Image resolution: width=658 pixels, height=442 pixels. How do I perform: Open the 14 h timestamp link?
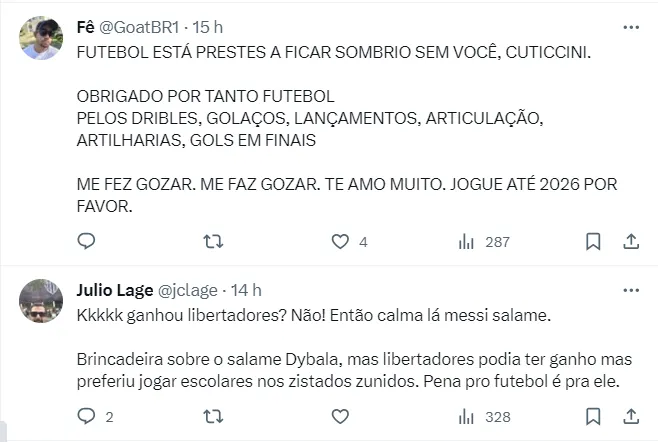(246, 290)
